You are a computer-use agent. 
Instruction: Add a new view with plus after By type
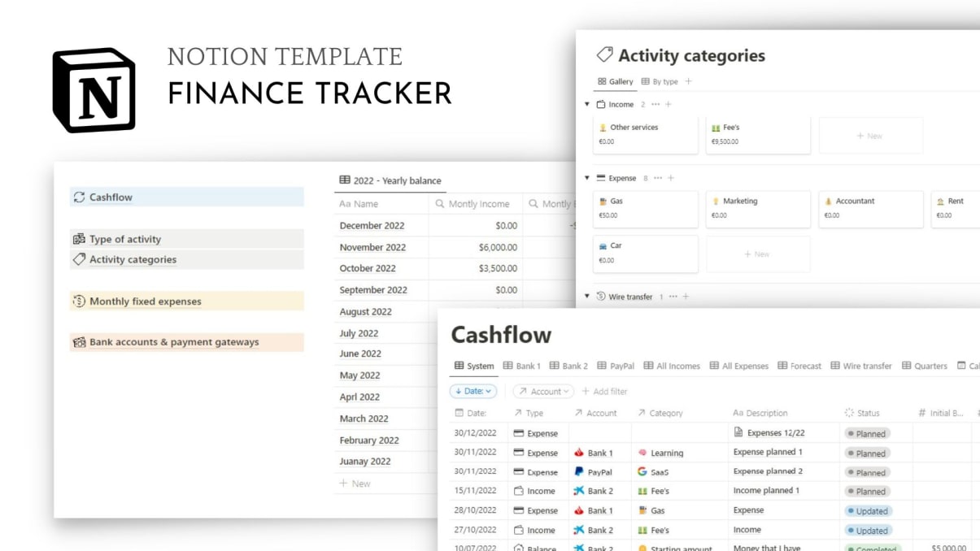coord(689,81)
